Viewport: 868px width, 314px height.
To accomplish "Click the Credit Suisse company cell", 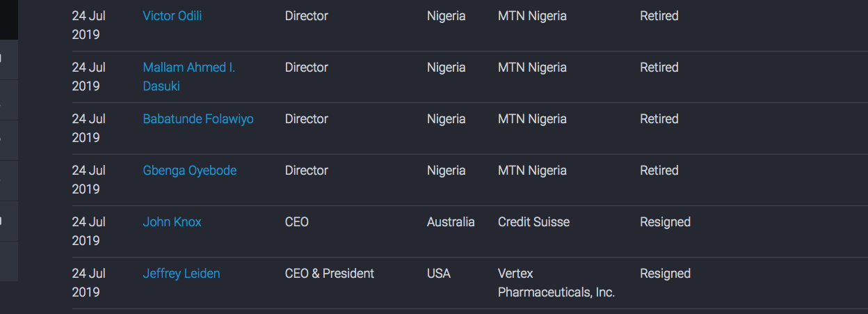I will pos(533,222).
